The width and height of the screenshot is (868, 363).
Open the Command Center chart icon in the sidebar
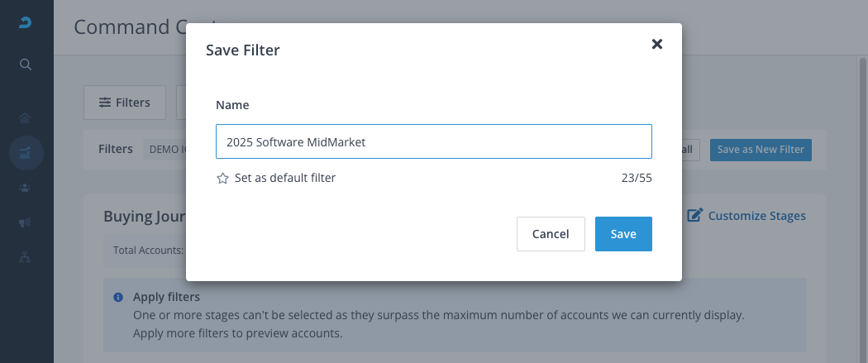coord(26,152)
